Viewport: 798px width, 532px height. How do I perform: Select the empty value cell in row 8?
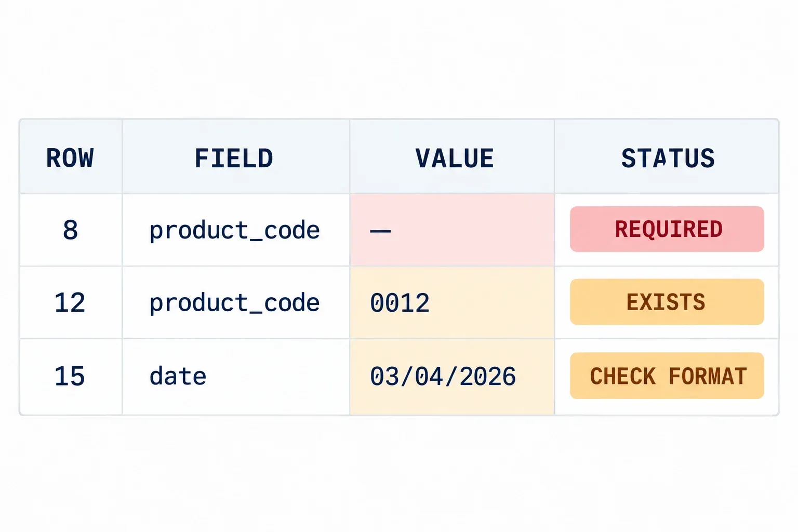[452, 230]
